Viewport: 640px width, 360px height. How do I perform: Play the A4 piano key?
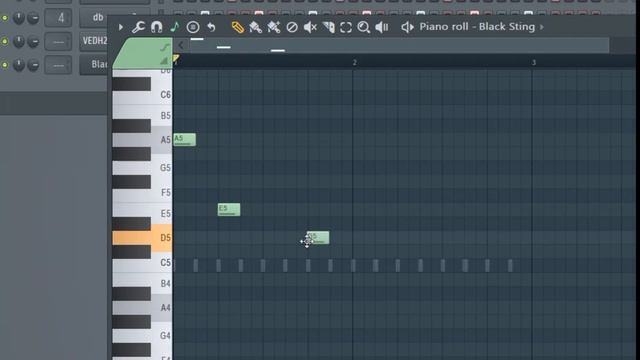142,308
